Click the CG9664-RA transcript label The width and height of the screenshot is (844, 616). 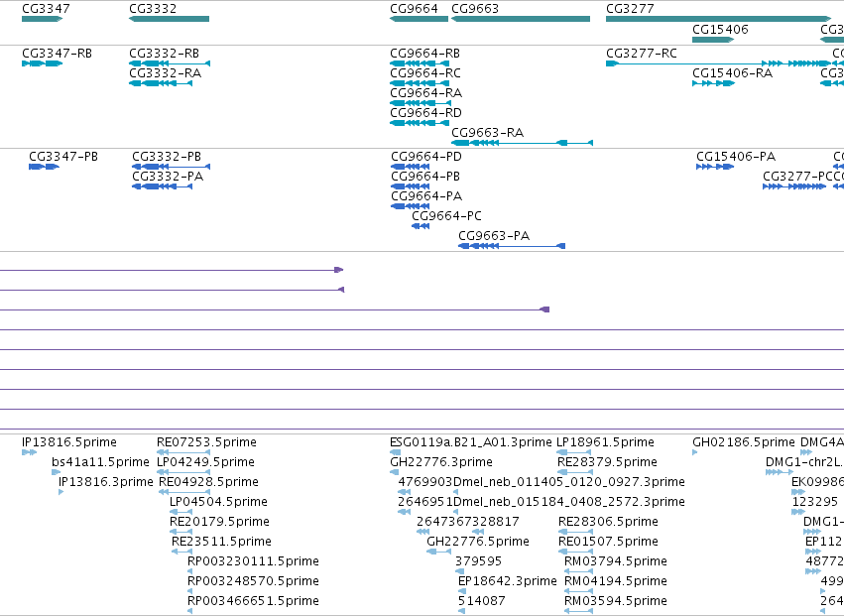(425, 93)
